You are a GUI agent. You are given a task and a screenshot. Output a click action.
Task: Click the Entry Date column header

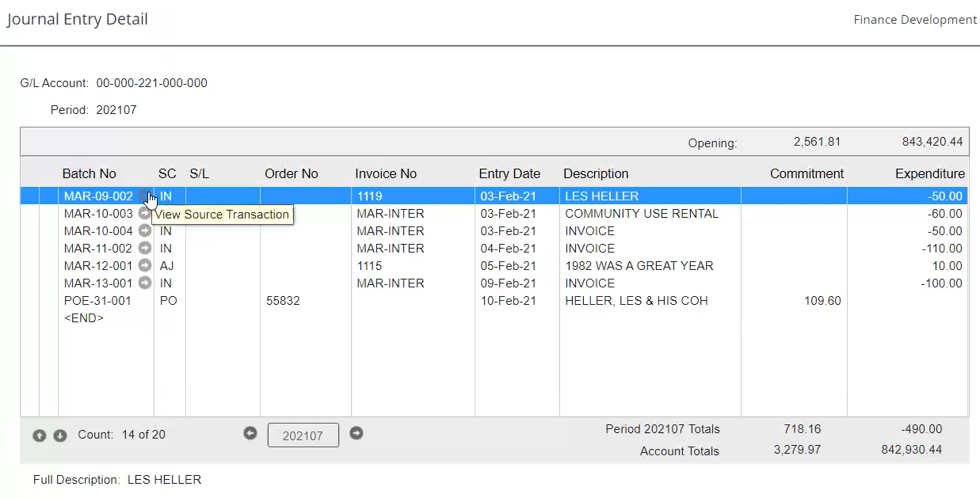tap(509, 174)
